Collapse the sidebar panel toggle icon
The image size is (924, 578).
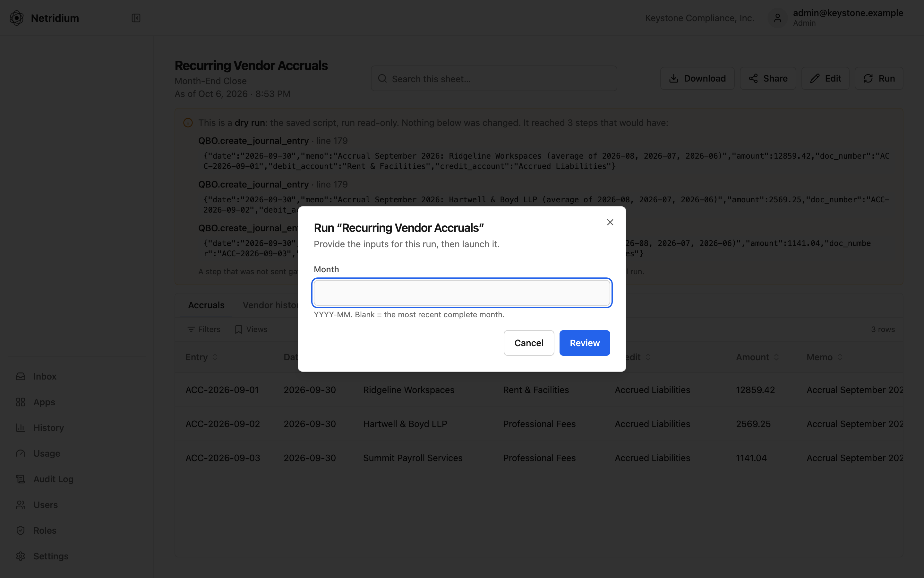click(x=136, y=18)
